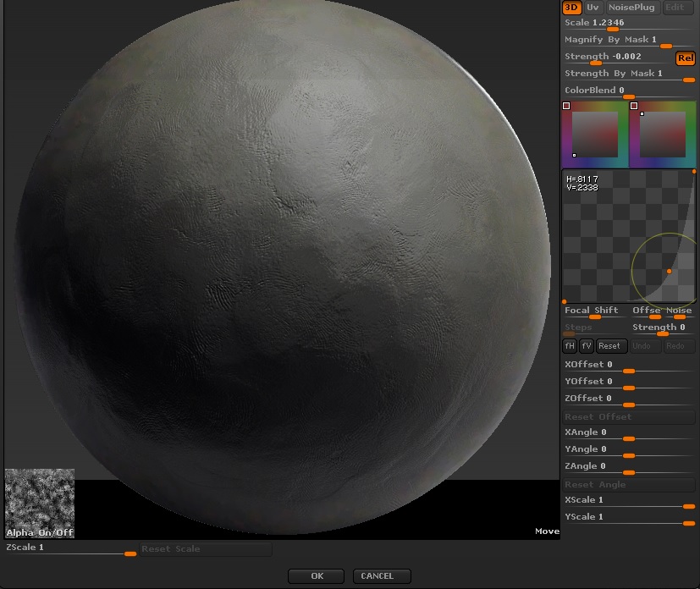Flip the curve vertically with fV
Viewport: 700px width, 589px height.
587,346
